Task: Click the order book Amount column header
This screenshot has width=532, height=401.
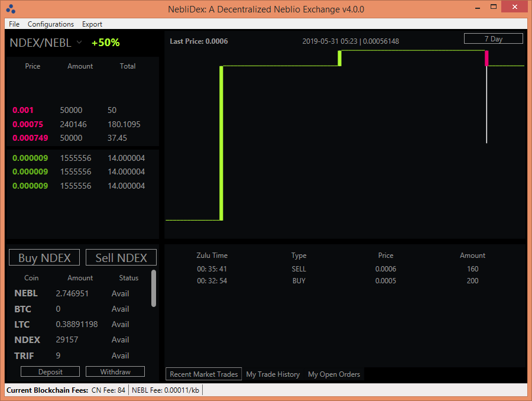Action: click(80, 66)
